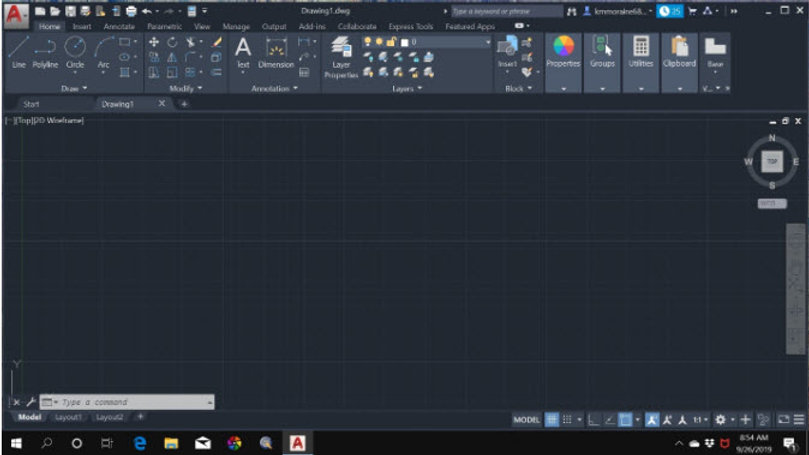Click the keyword search box
This screenshot has width=809, height=455.
(507, 11)
